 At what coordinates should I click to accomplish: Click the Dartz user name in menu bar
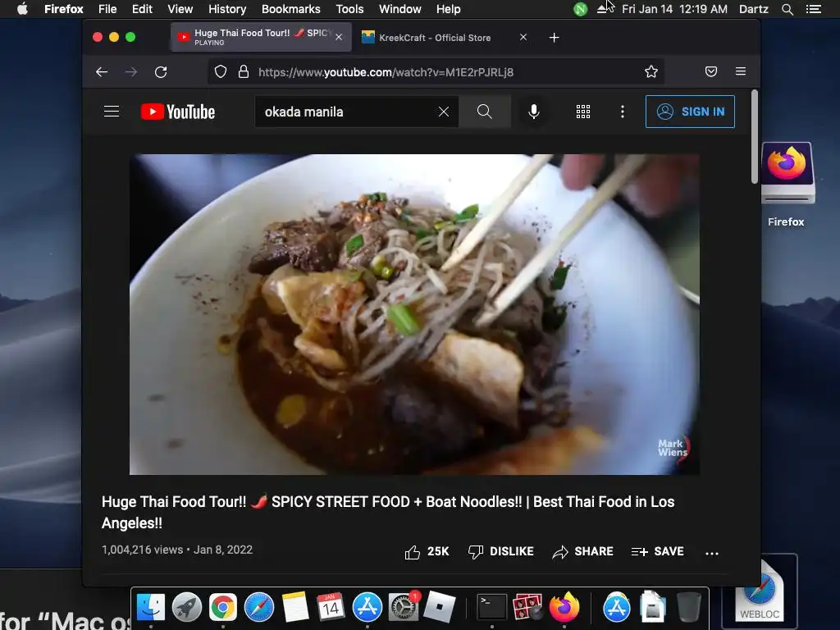coord(754,9)
